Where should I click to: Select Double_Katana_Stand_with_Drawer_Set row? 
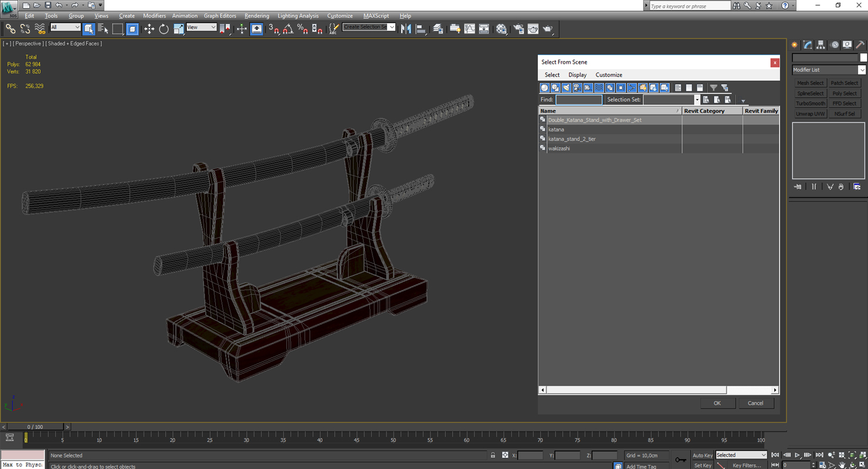pyautogui.click(x=659, y=120)
